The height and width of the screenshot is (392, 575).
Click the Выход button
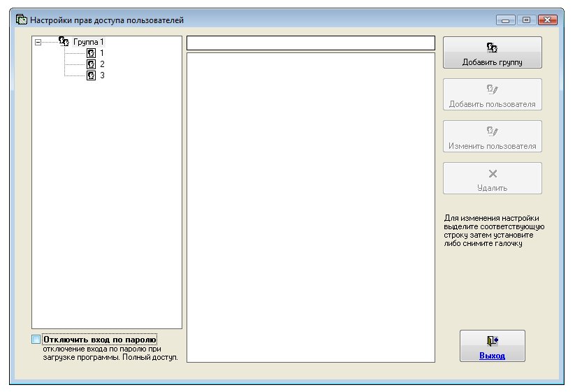tap(492, 346)
